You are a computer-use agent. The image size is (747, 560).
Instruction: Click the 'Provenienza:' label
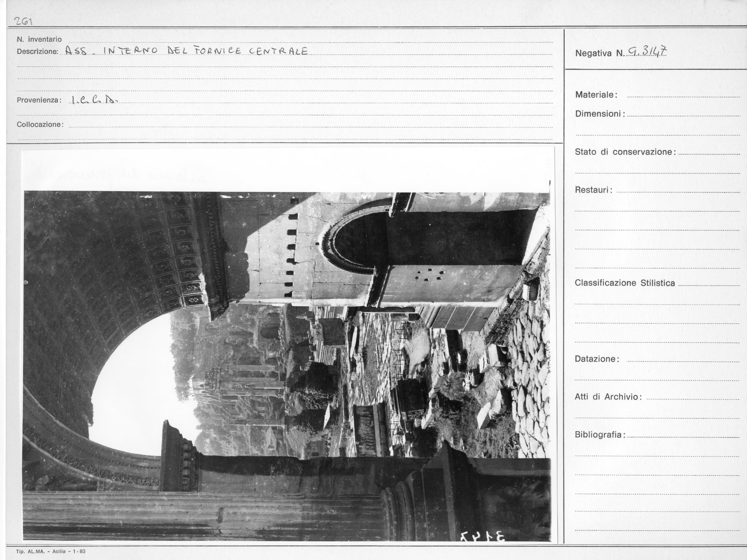[39, 100]
